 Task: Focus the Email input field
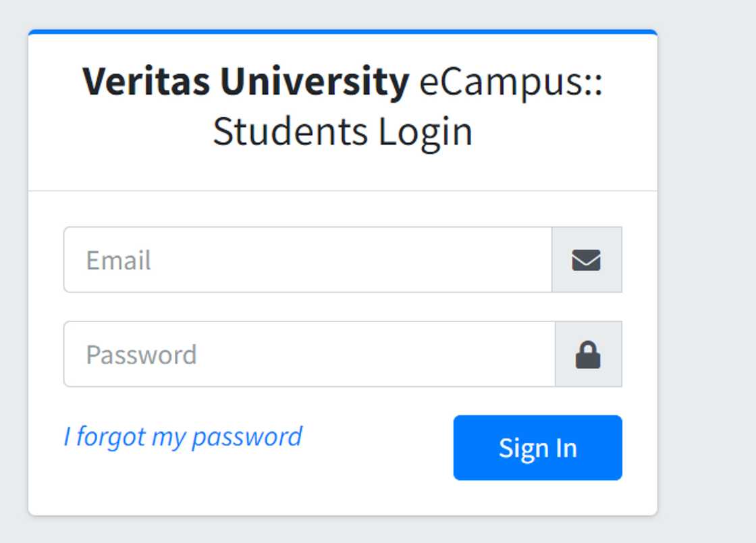pos(308,260)
